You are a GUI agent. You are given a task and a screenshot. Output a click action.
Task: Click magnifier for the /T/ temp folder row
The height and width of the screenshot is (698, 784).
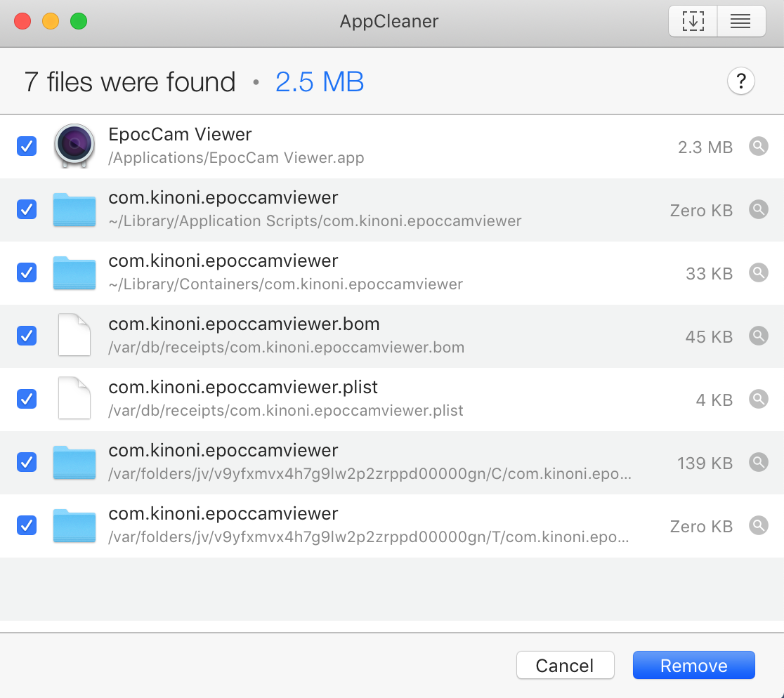[758, 526]
